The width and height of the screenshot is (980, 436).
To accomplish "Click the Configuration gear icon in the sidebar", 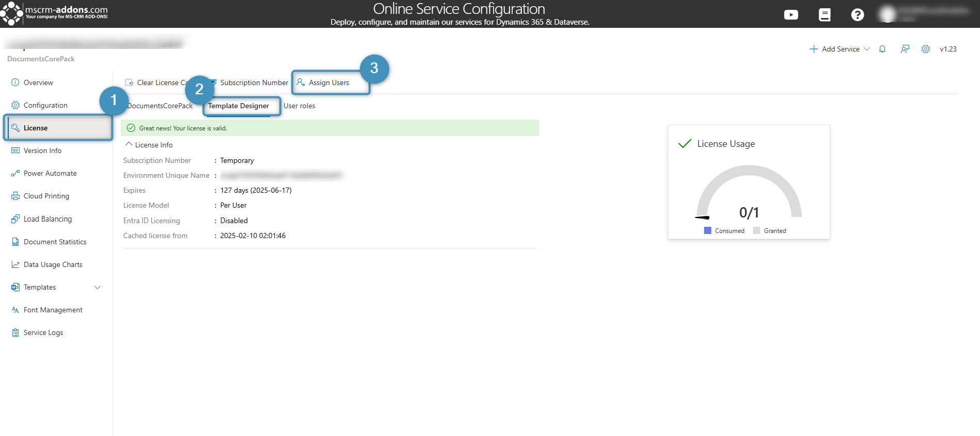I will (15, 105).
